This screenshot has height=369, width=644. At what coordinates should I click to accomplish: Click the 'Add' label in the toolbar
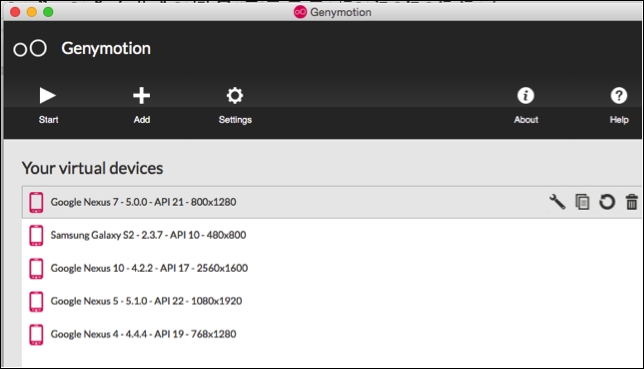click(x=142, y=120)
